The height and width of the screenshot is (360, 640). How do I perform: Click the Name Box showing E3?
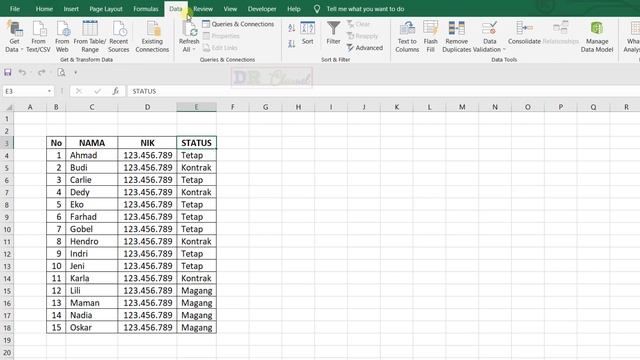tap(24, 91)
